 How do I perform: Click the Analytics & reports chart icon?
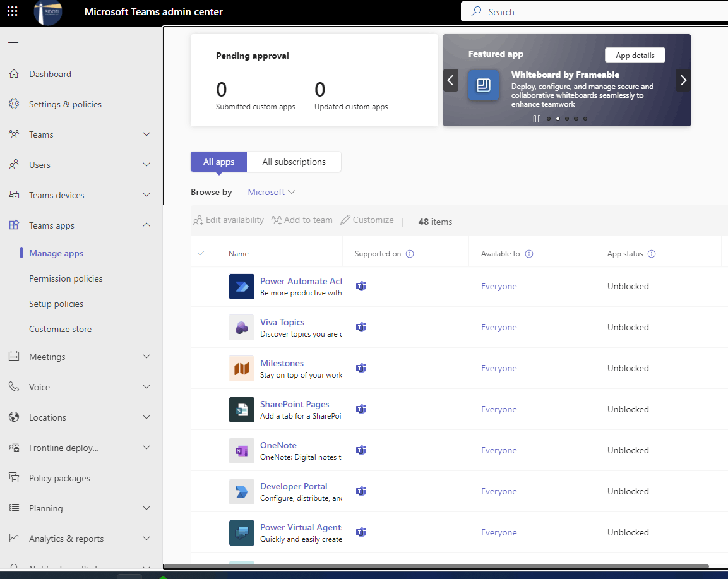point(14,538)
